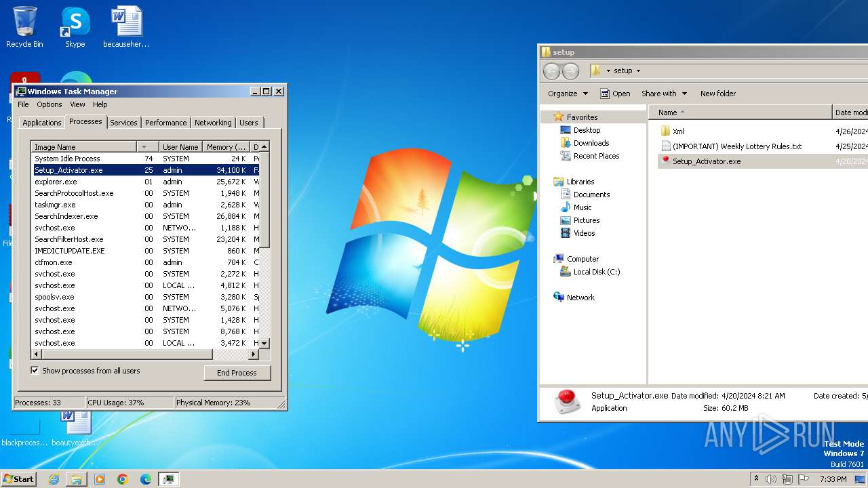The image size is (868, 488).
Task: Switch to the Services tab
Action: pos(123,123)
